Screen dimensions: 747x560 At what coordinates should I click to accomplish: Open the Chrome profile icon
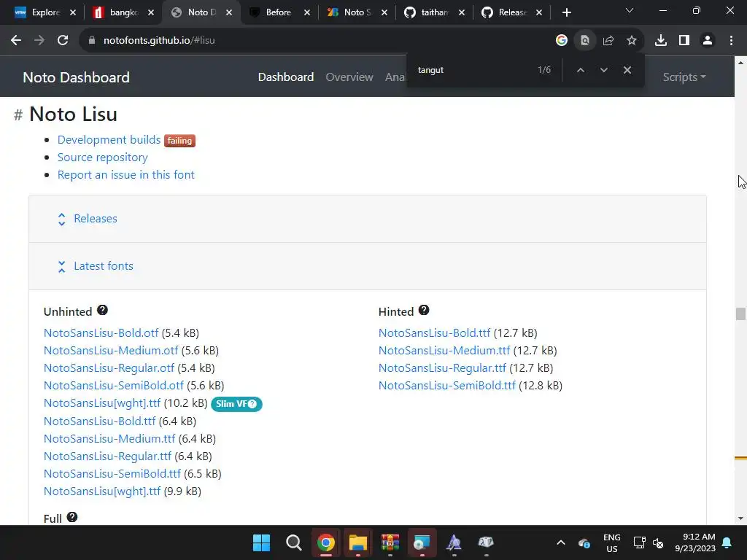[708, 41]
